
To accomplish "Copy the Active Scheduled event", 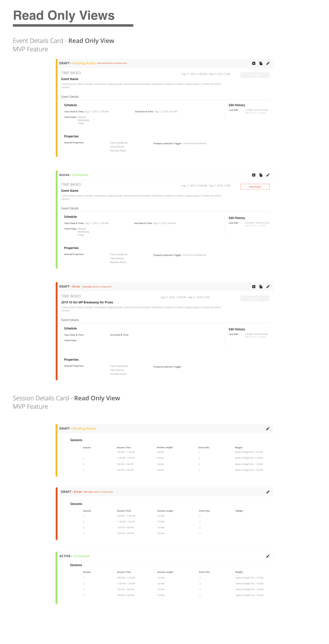I will tap(261, 175).
